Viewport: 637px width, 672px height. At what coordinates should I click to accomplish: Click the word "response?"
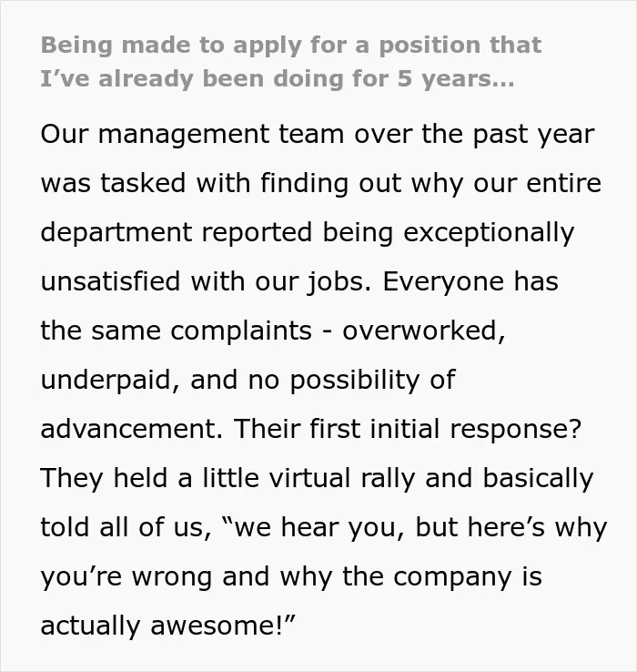[515, 430]
